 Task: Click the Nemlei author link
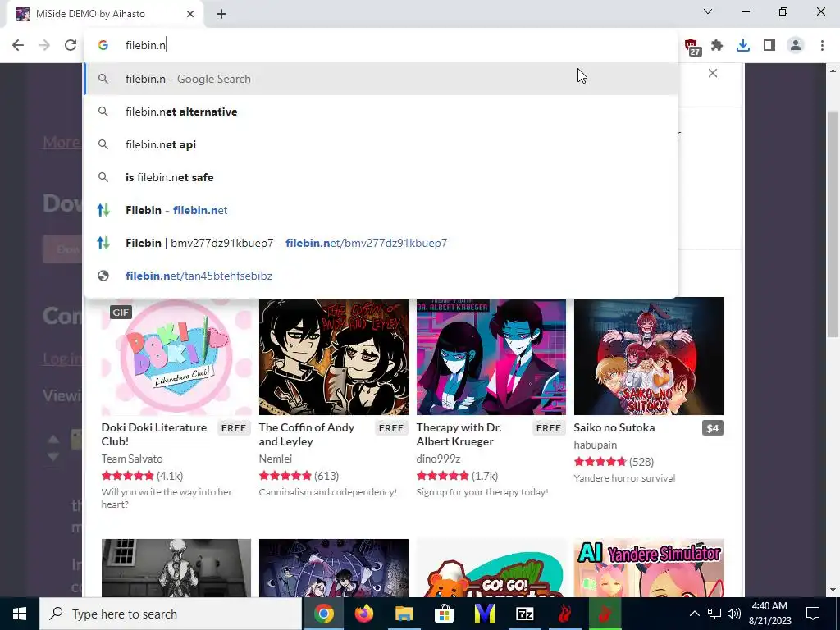click(x=276, y=459)
